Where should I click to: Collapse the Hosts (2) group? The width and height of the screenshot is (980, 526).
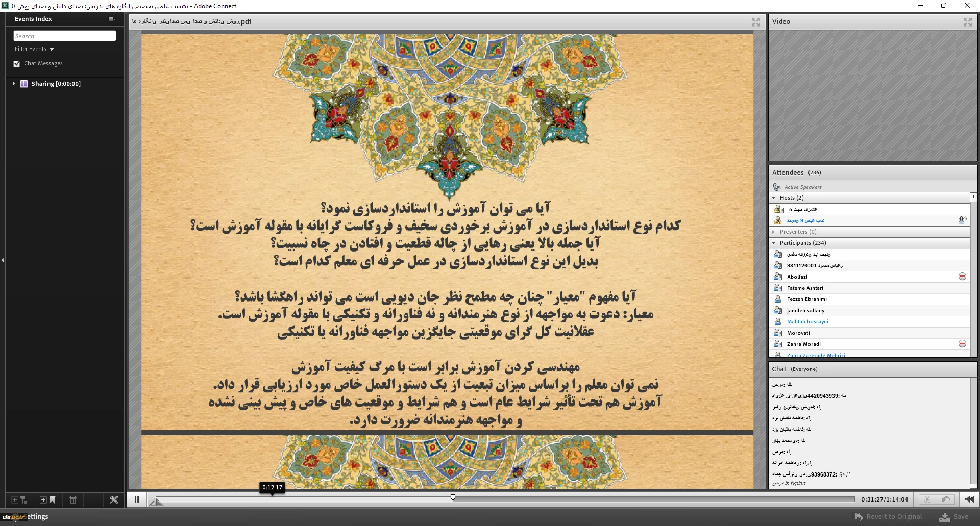pos(774,198)
